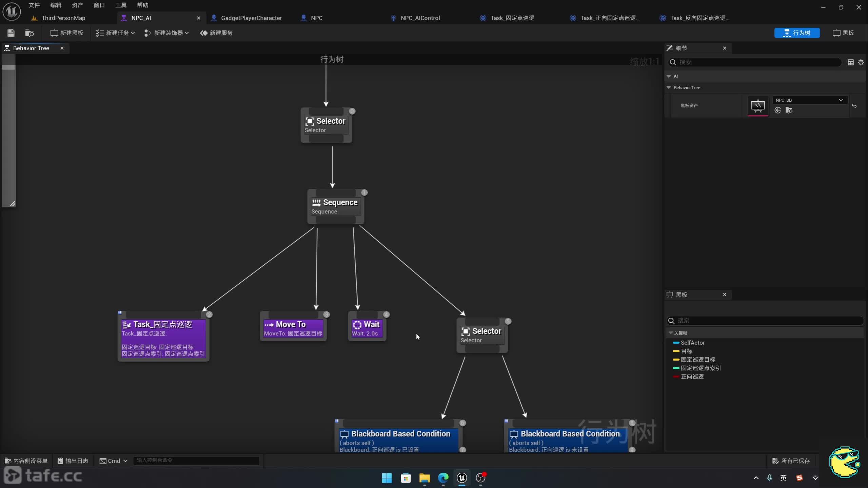Switch to Task_固定点巡逻 tab
Screen dimensions: 868x488
coord(512,18)
